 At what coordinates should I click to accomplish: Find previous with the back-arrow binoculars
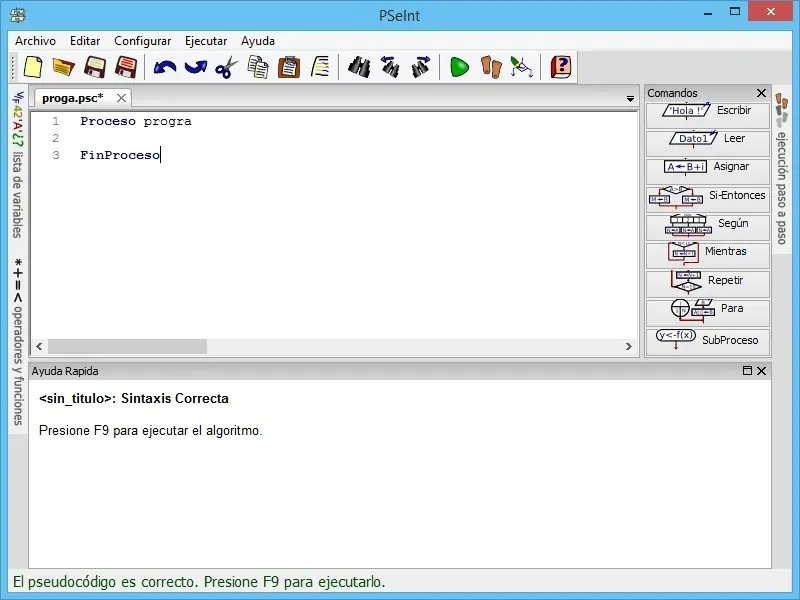(390, 67)
